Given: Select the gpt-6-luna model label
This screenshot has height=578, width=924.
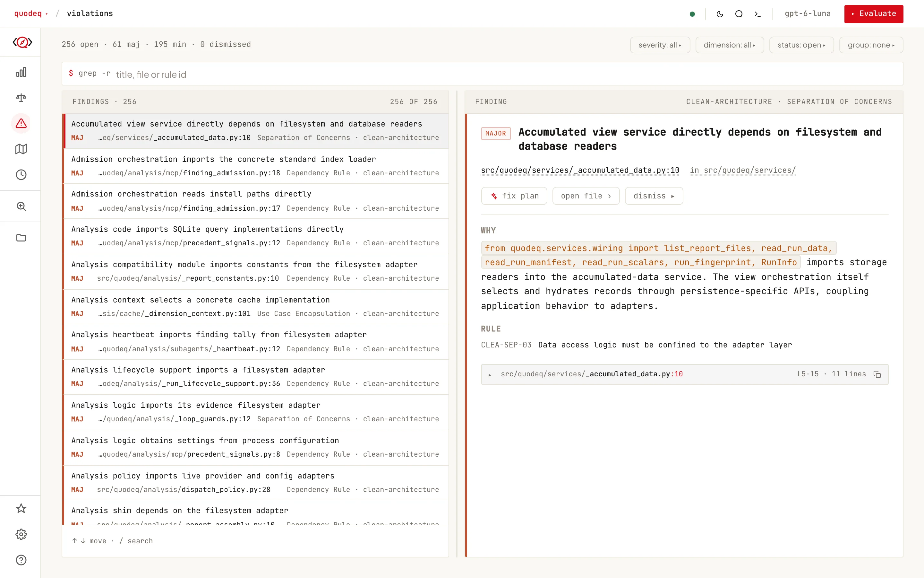Looking at the screenshot, I should coord(808,14).
